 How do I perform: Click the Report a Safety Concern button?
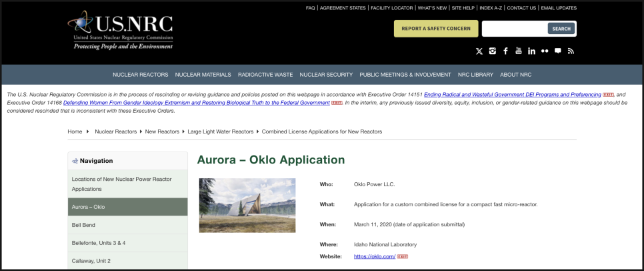pyautogui.click(x=436, y=29)
